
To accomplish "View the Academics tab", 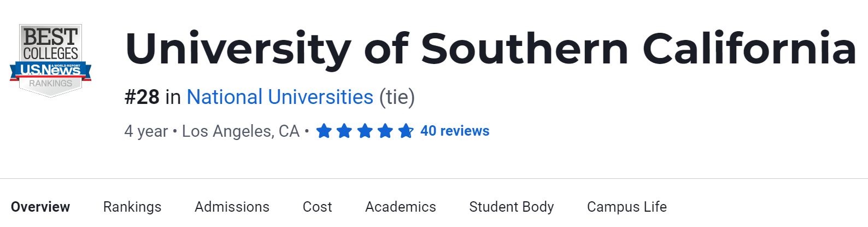I will click(401, 207).
